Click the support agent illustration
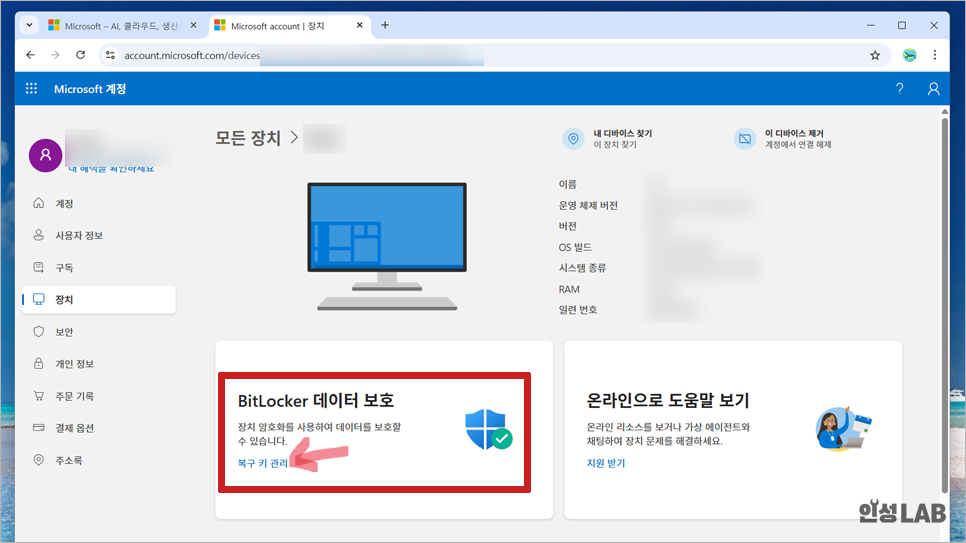The width and height of the screenshot is (966, 543). point(844,429)
